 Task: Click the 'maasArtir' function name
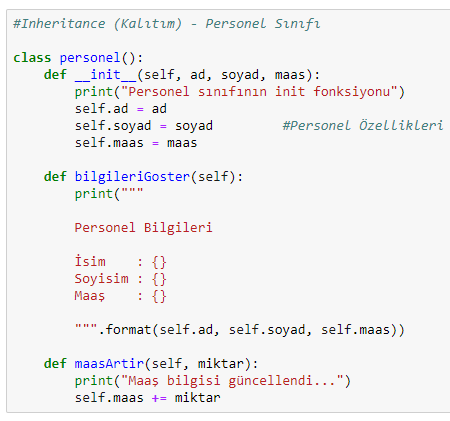point(109,363)
